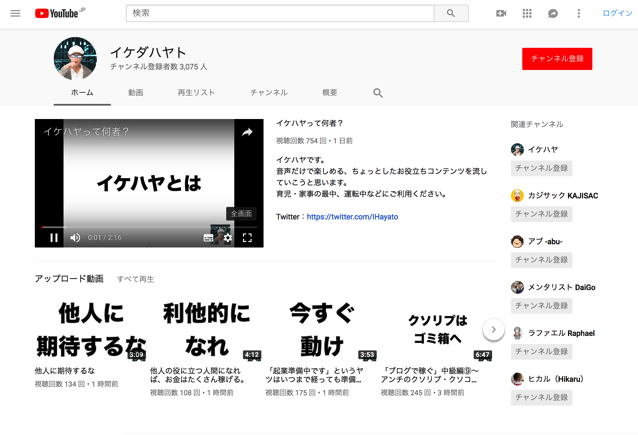Image resolution: width=638 pixels, height=435 pixels.
Task: Enter fullscreen mode on player
Action: (247, 238)
